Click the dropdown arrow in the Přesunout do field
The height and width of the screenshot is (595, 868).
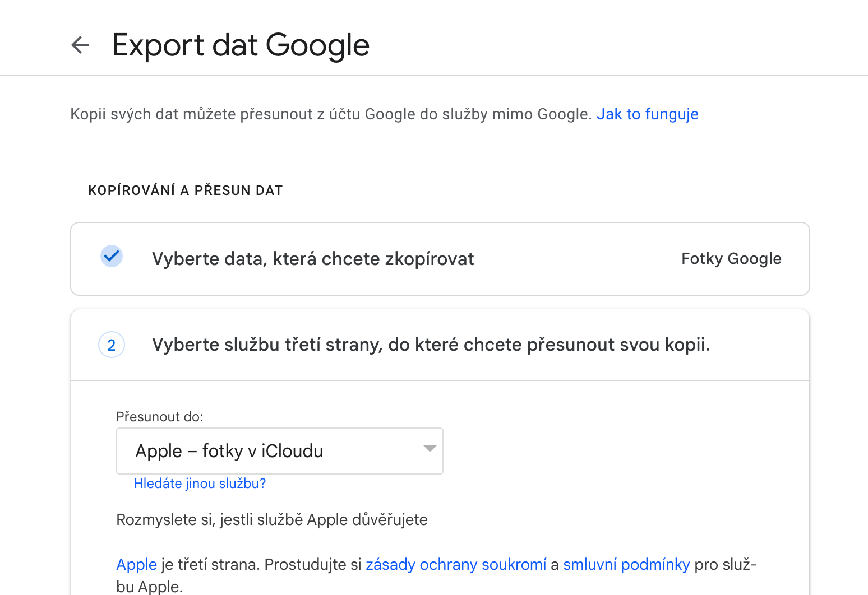pyautogui.click(x=430, y=449)
